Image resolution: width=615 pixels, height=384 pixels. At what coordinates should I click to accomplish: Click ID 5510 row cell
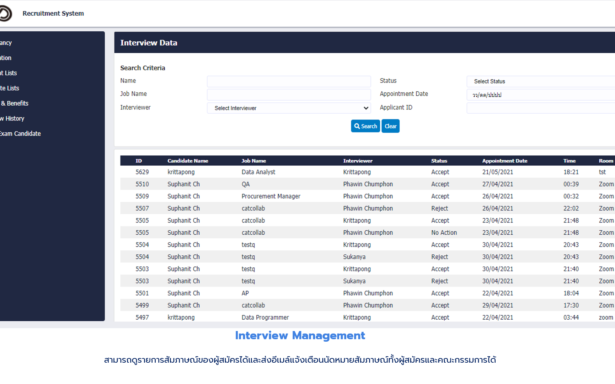pyautogui.click(x=142, y=184)
